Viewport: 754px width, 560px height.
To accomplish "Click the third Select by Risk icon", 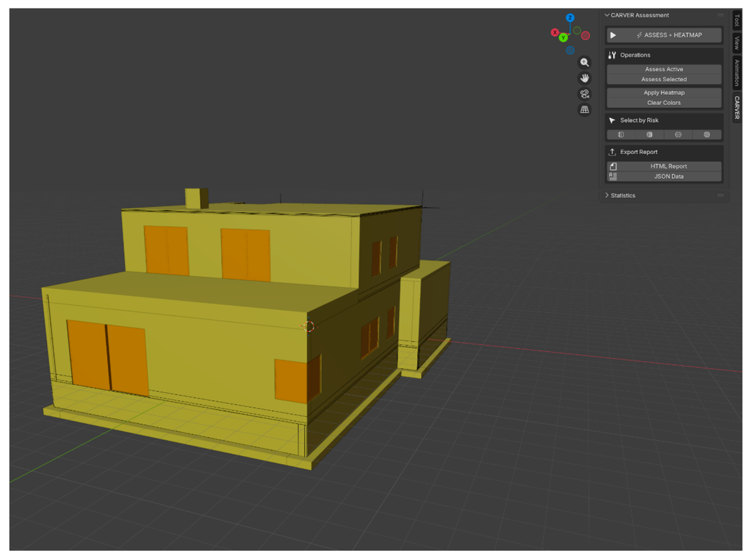I will (678, 135).
